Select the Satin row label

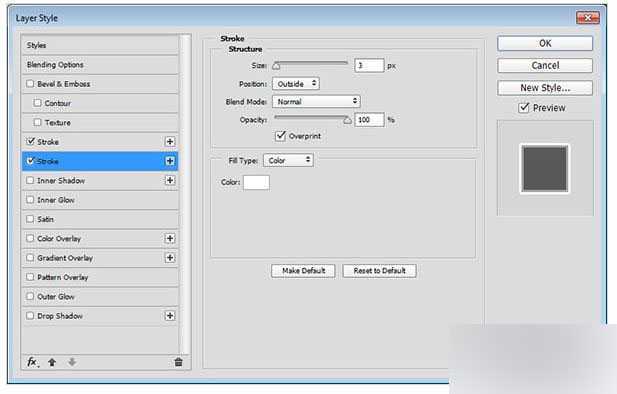[45, 219]
